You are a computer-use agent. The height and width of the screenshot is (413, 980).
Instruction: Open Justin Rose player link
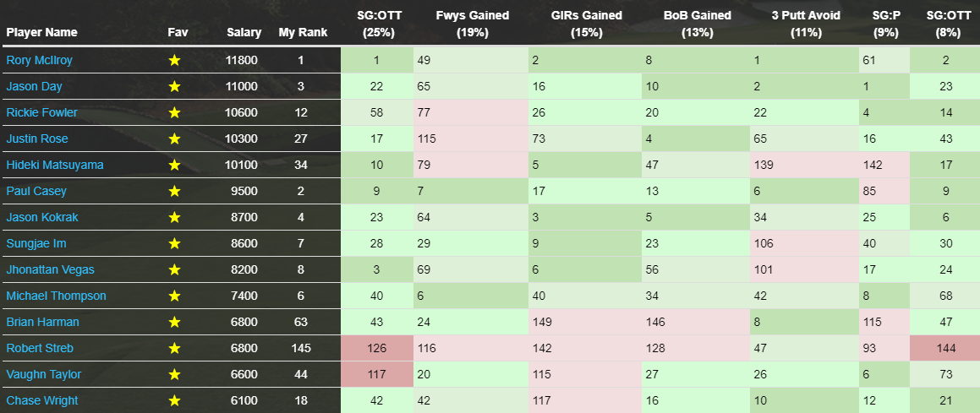[37, 139]
